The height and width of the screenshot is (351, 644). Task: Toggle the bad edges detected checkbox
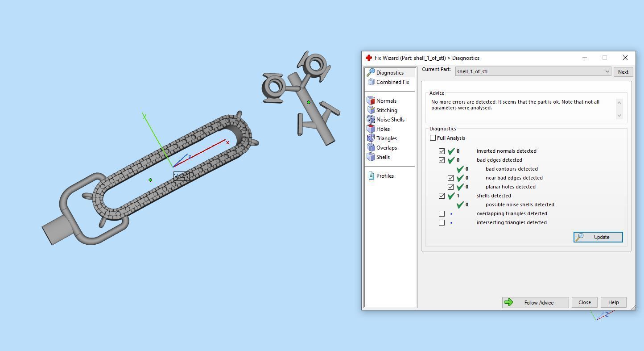[442, 160]
